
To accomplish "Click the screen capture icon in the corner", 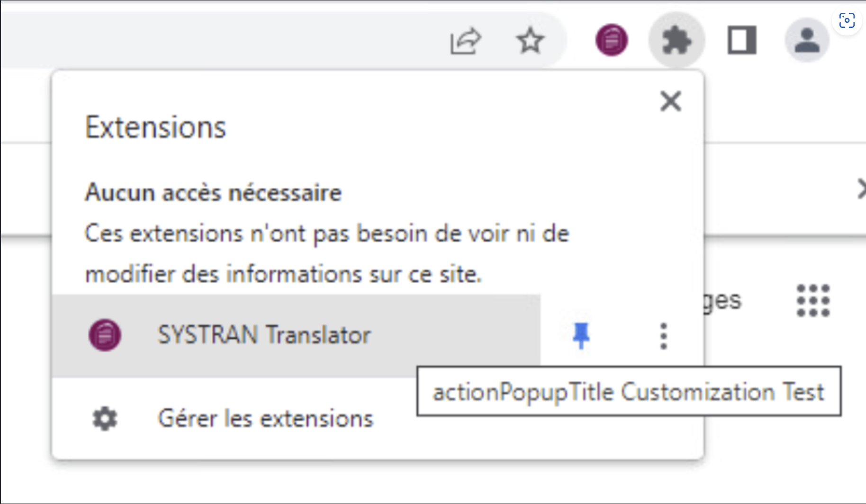I will pos(847,20).
